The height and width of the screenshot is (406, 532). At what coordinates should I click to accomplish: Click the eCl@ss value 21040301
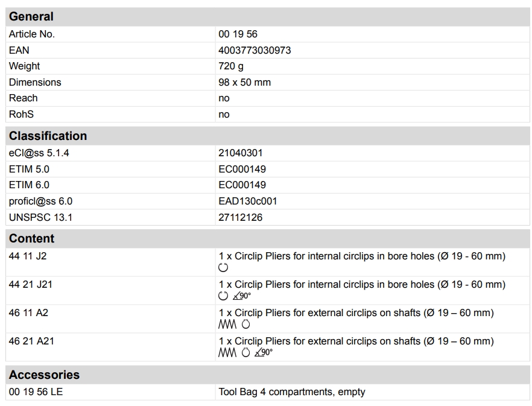240,153
